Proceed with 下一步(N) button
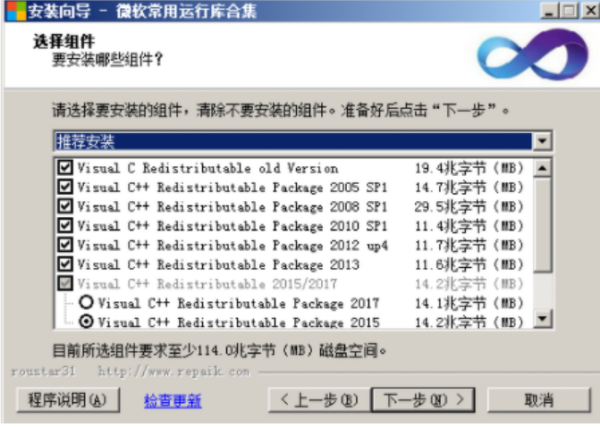Viewport: 600px width, 427px height. pos(423,400)
